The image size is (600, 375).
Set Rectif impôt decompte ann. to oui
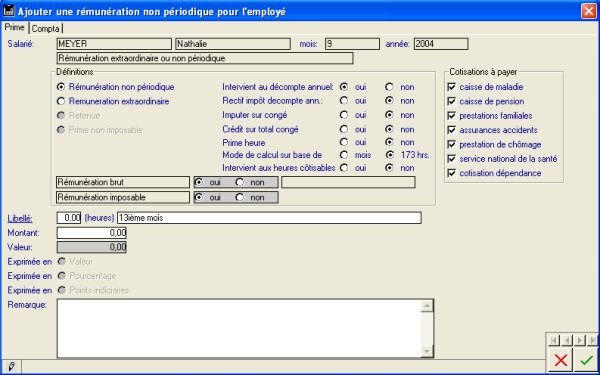click(x=344, y=101)
